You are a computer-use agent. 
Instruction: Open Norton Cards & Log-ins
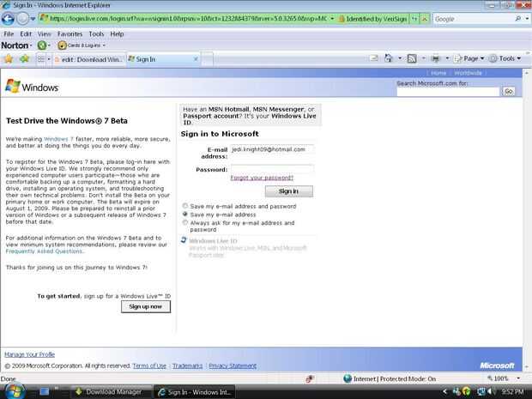click(x=82, y=45)
